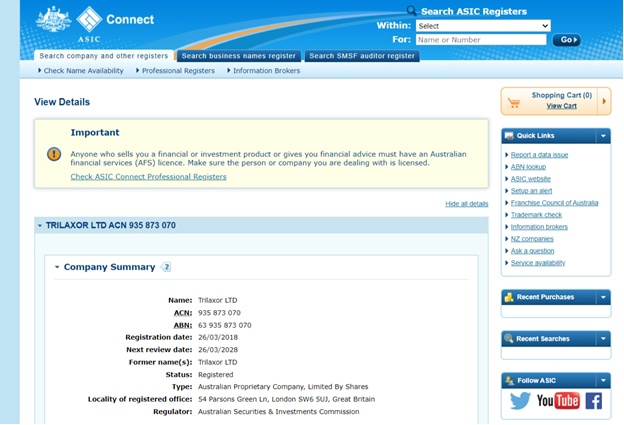Click the ACN value 935 873 070
The width and height of the screenshot is (624, 425).
pyautogui.click(x=219, y=313)
